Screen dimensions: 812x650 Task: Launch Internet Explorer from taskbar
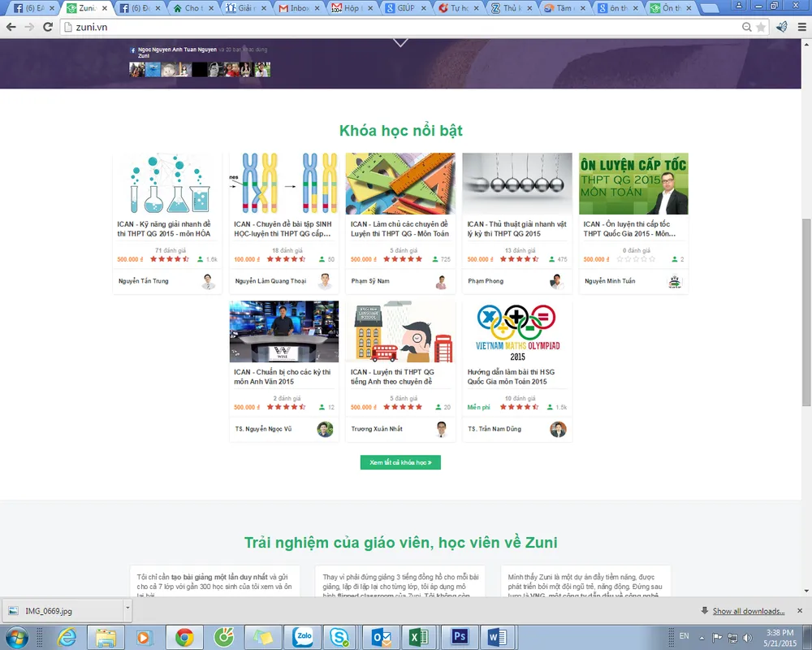click(x=67, y=636)
